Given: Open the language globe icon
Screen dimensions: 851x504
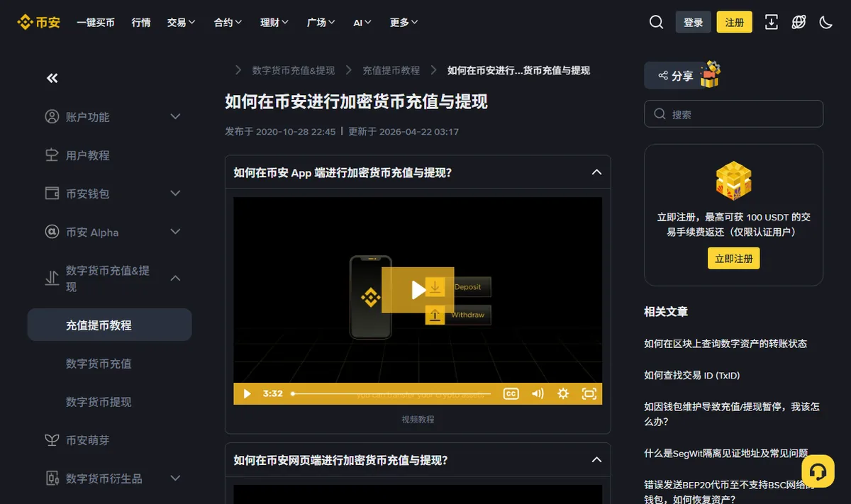Looking at the screenshot, I should coord(799,22).
